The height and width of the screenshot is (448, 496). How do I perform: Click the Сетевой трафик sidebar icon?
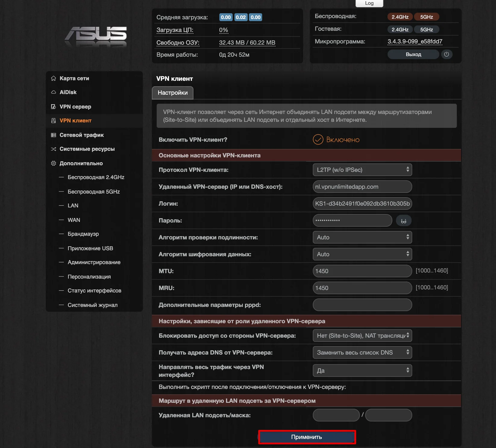coord(53,135)
